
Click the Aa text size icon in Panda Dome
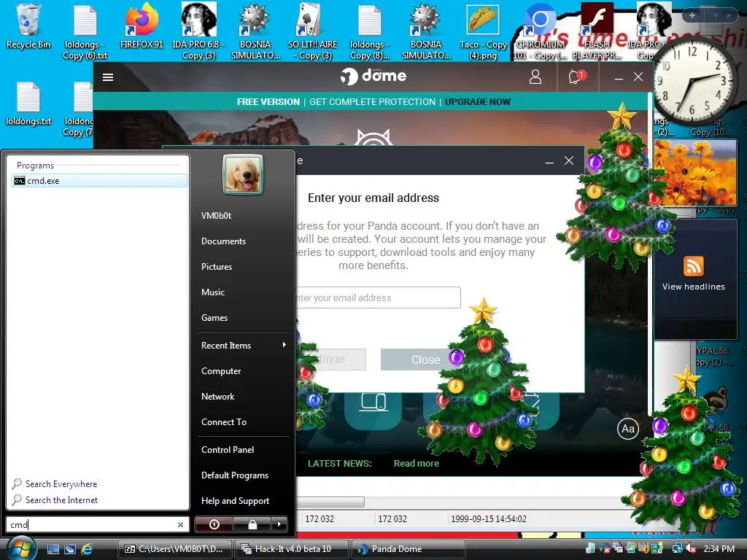point(627,429)
